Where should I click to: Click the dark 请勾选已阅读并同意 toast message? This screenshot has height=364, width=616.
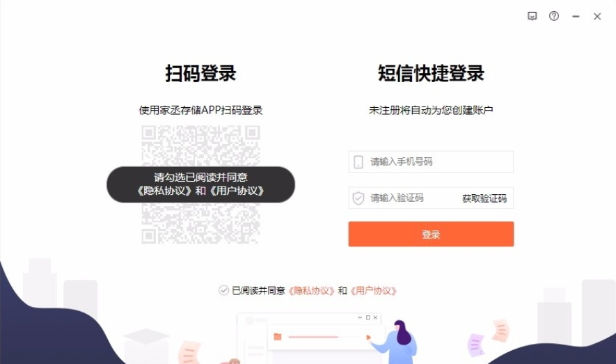200,184
